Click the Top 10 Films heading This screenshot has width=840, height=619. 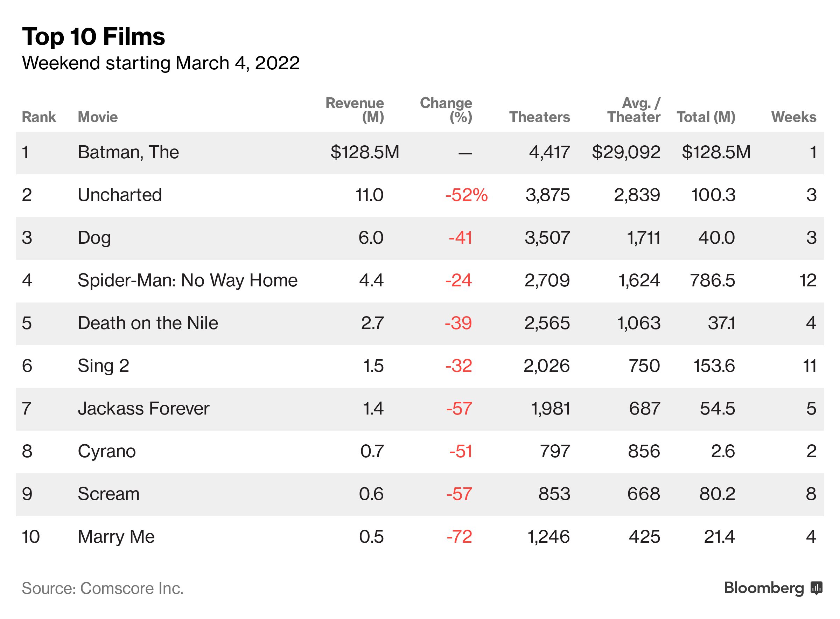tap(93, 36)
